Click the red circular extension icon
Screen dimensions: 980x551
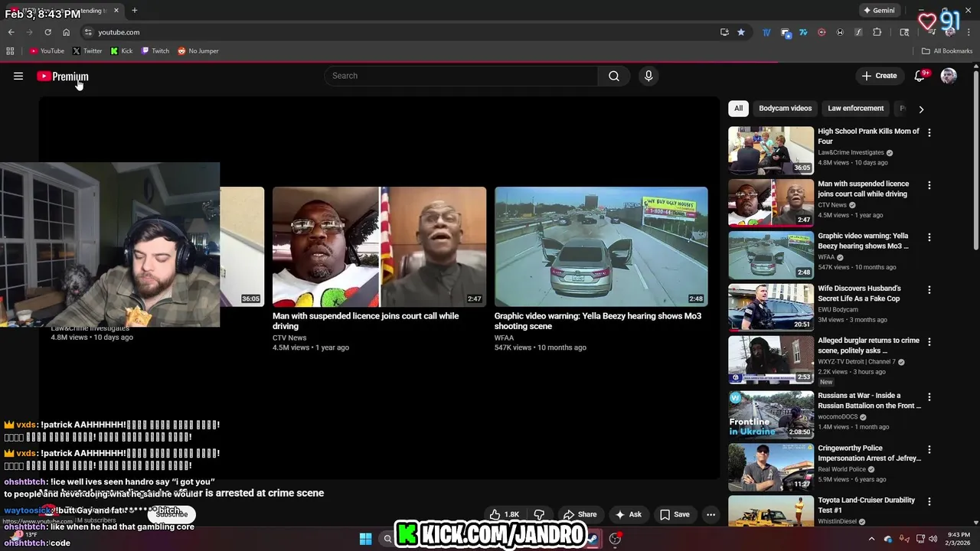(x=822, y=32)
